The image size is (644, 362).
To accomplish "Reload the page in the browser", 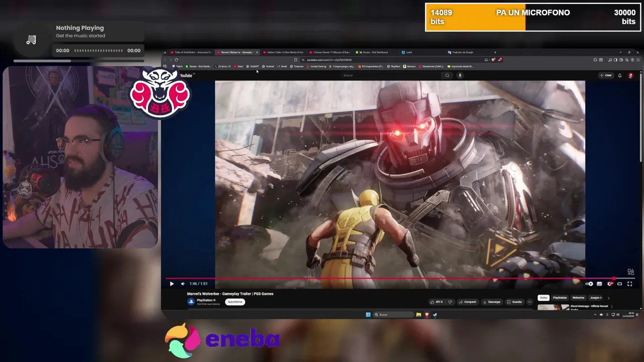I will (176, 60).
